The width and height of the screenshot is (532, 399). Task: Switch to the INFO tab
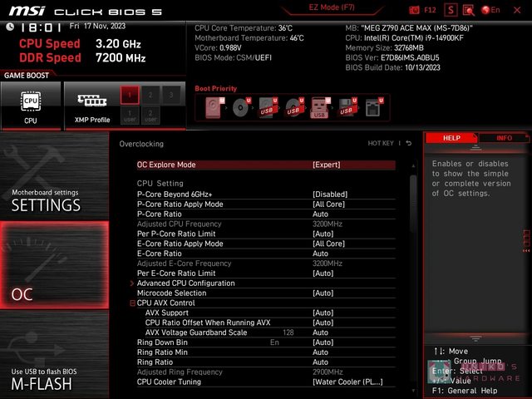tap(504, 138)
